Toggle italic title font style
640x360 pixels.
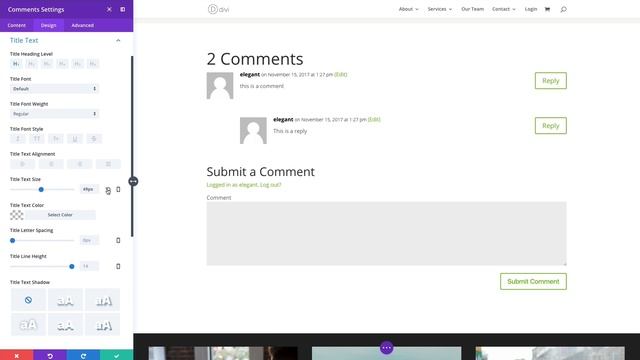point(18,139)
